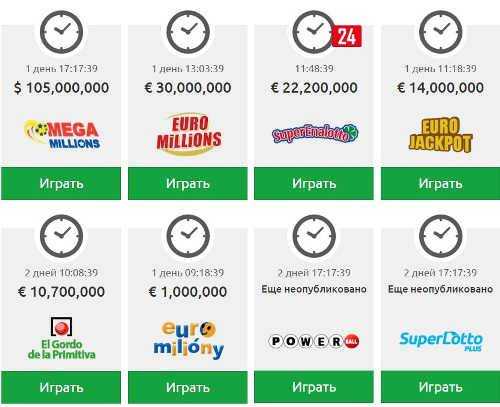
Task: Play Powerball with Играть button
Action: (314, 387)
